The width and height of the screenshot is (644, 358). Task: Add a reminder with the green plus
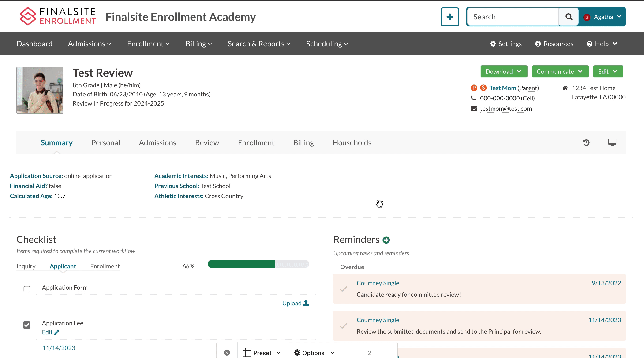[x=386, y=240]
